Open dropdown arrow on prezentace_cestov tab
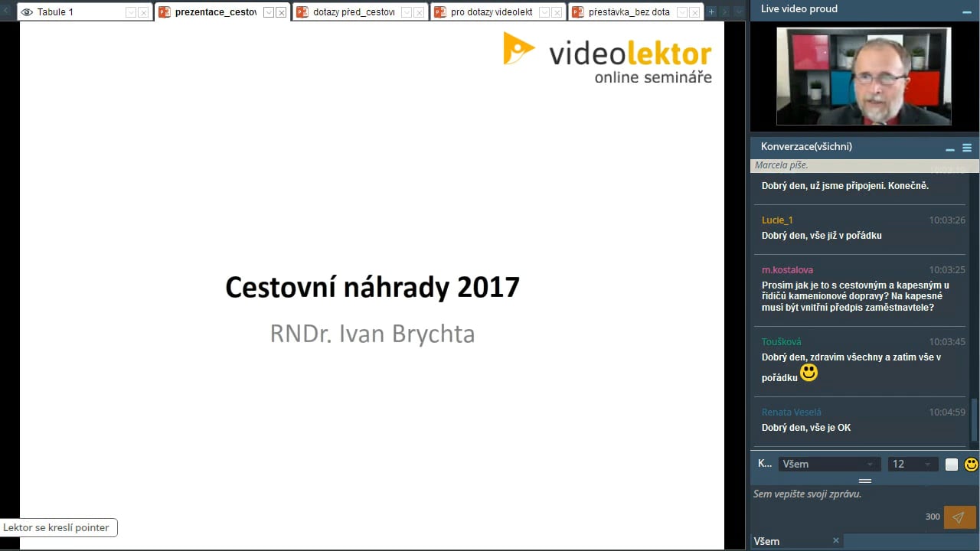 [269, 12]
